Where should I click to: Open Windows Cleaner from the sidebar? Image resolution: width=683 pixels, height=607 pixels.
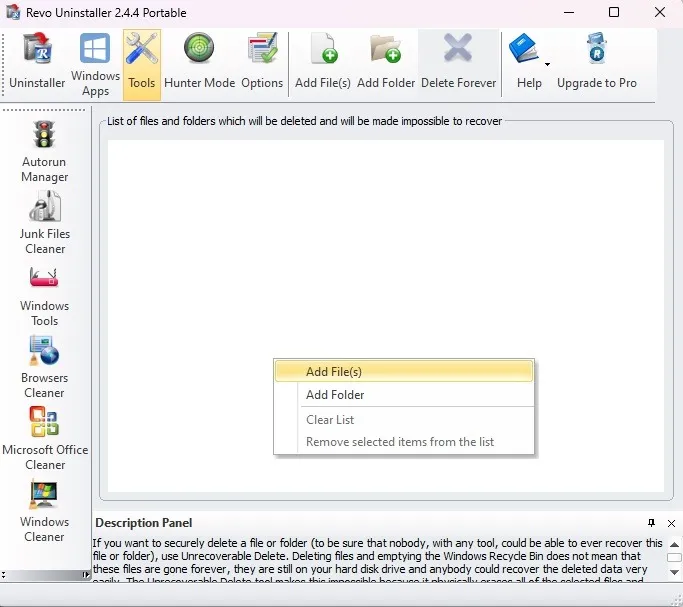(44, 511)
